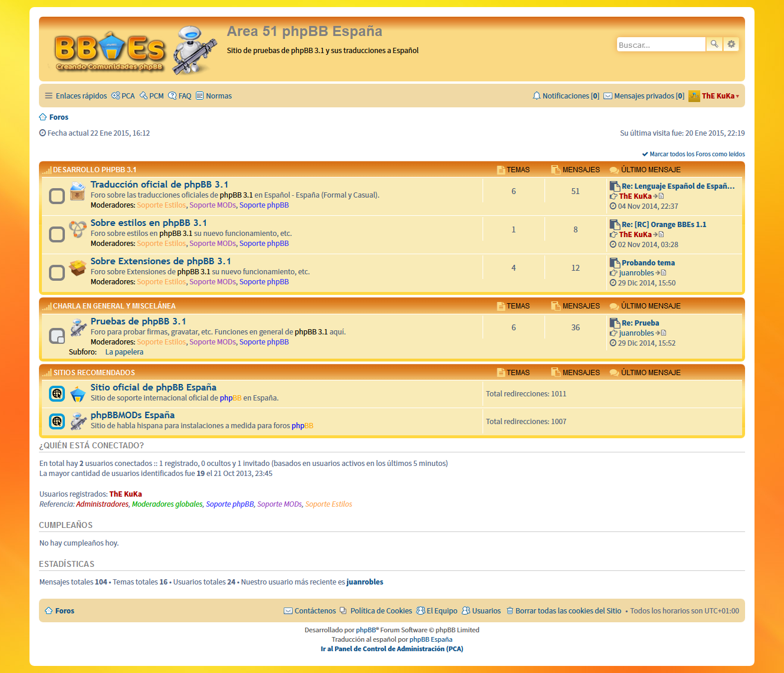Viewport: 784px width, 673px height.
Task: Click the globe icon beside phpBBMODs España
Action: (x=57, y=421)
